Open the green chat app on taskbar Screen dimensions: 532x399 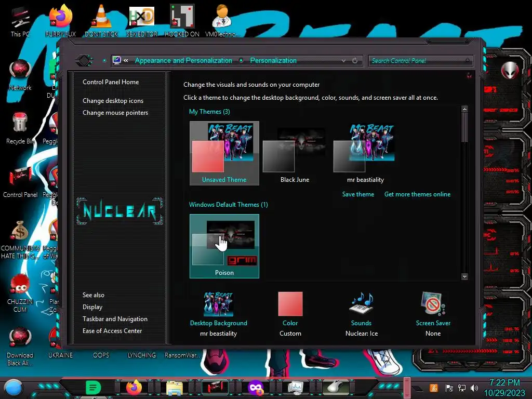[x=94, y=388]
